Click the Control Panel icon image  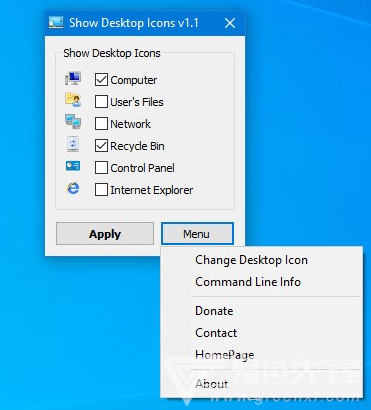coord(73,166)
